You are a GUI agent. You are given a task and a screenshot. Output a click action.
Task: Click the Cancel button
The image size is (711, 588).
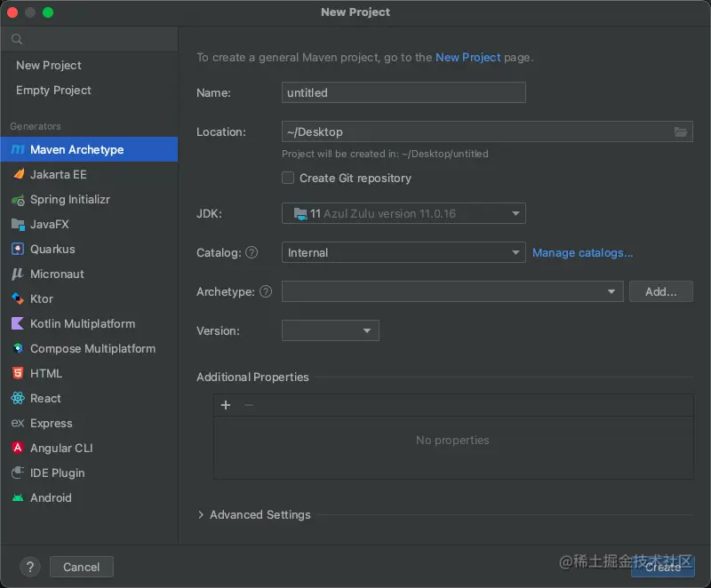pos(81,567)
